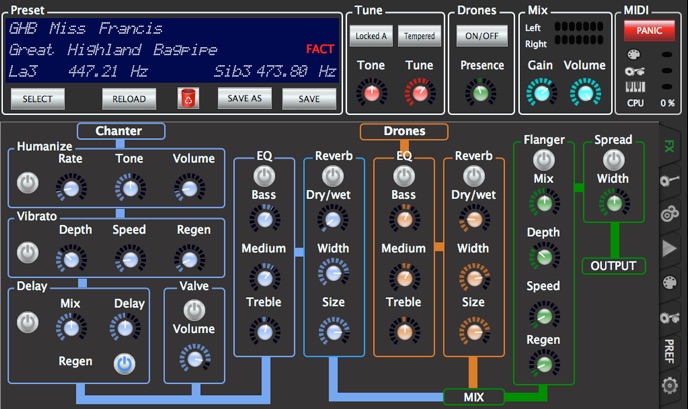Switch to the PREF tab in sidebar
This screenshot has width=688, height=409.
669,351
